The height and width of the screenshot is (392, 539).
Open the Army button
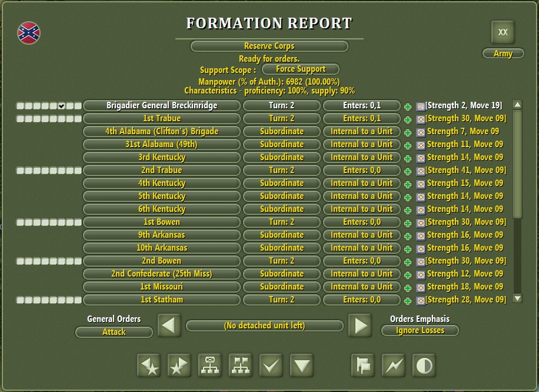(x=503, y=54)
